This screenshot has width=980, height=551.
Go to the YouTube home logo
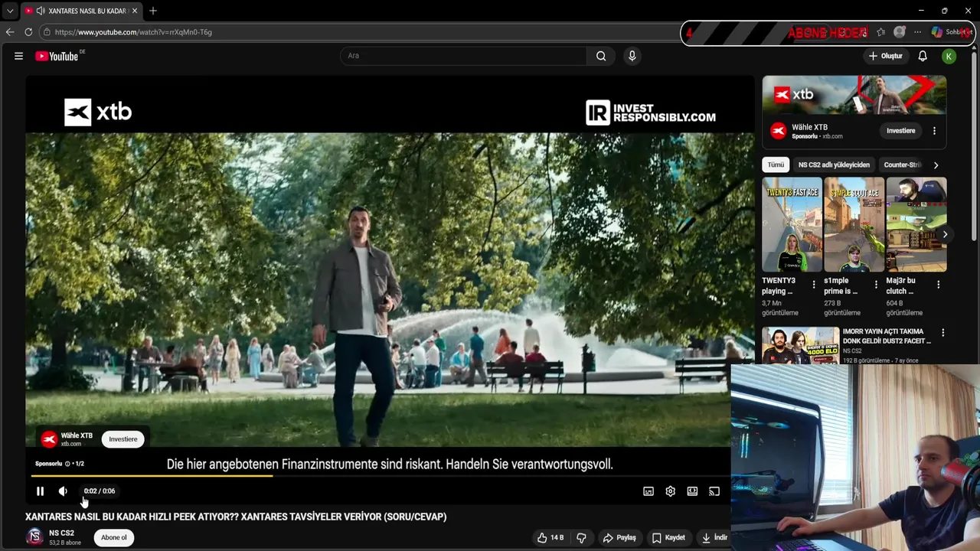click(57, 56)
